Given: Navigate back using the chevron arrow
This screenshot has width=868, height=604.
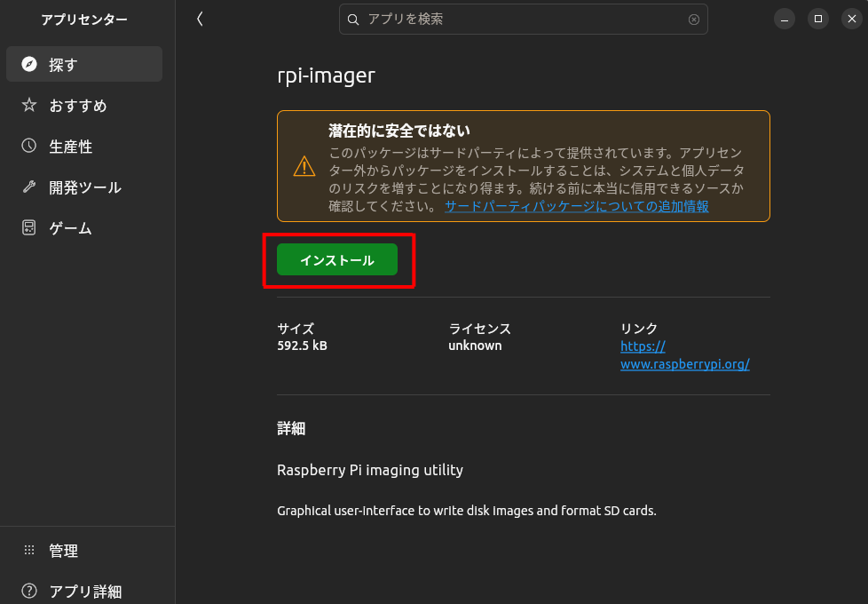Looking at the screenshot, I should [200, 18].
